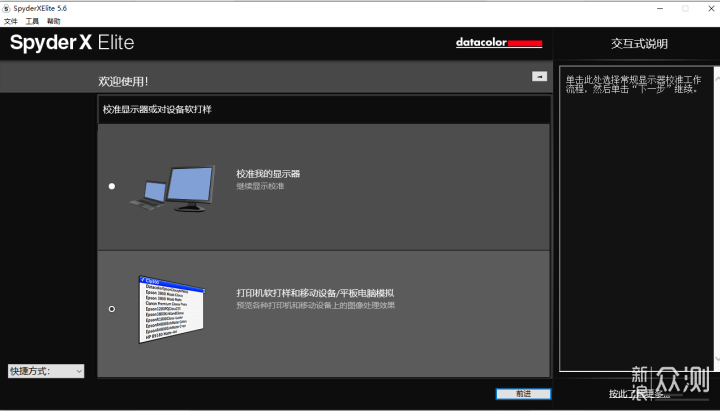Click the 按此了解更多 link

point(639,394)
